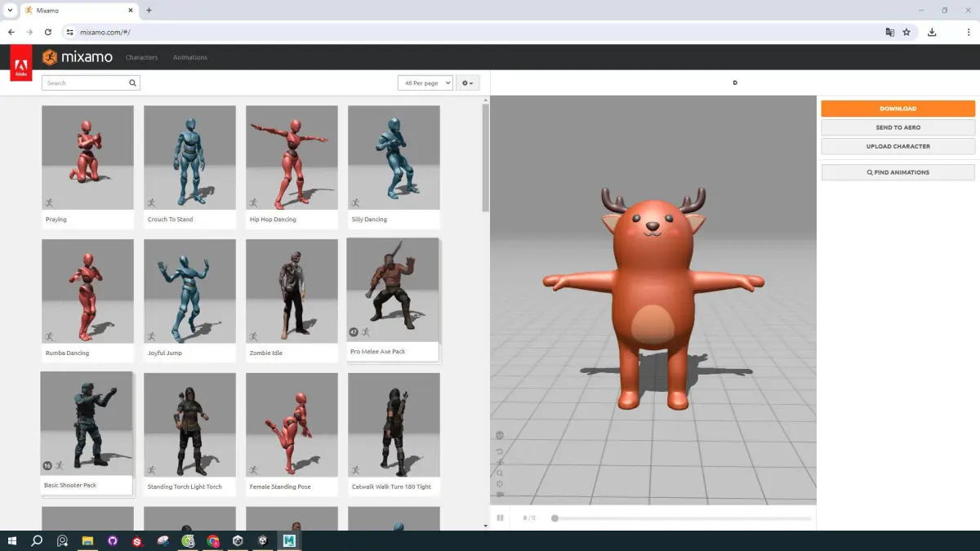The image size is (980, 551).
Task: Click the "Zombie Idle" label text
Action: coord(266,353)
